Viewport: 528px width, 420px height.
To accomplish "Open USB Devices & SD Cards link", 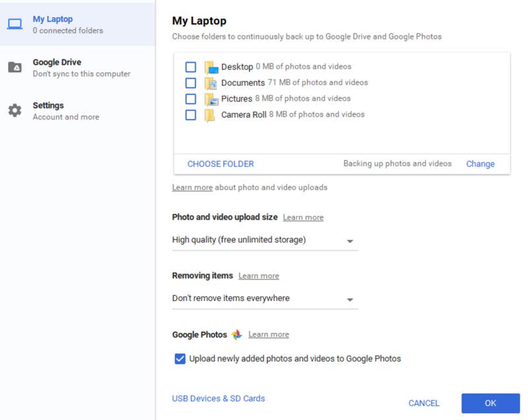I will (x=218, y=398).
